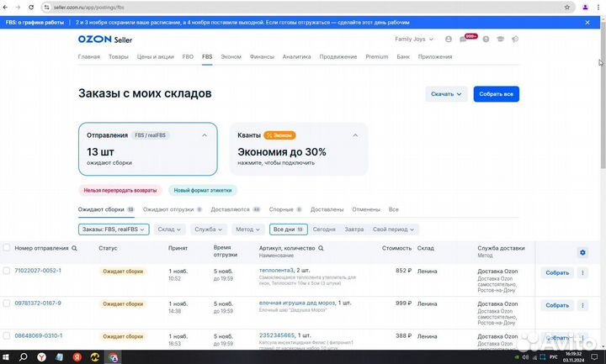This screenshot has height=364, width=606.
Task: Open article link теплолента3
Action: [x=276, y=270]
